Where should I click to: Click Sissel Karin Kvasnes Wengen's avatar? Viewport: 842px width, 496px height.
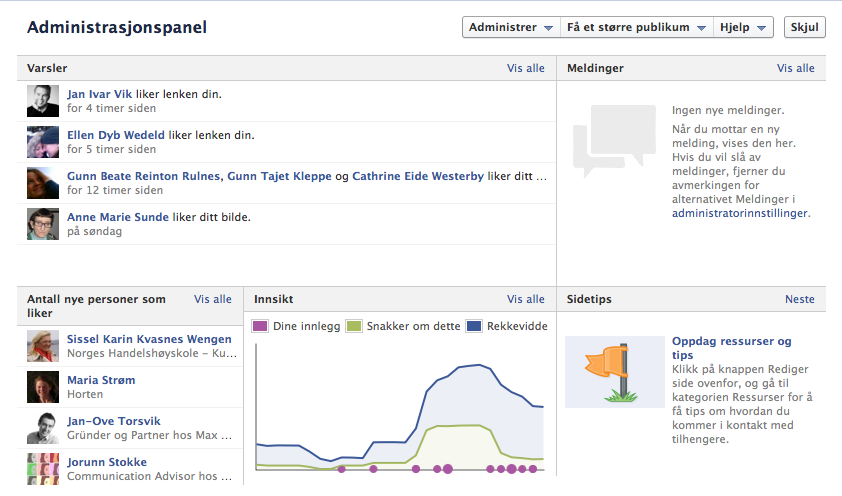pos(43,346)
